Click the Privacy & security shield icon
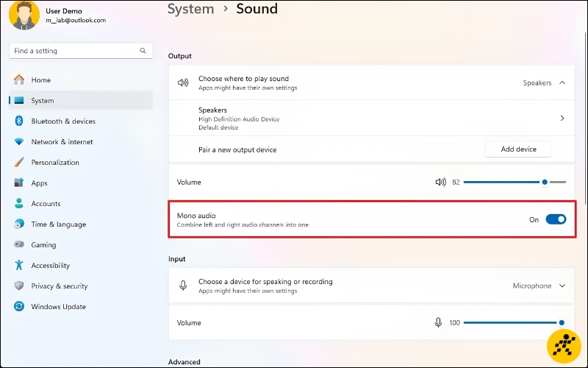The image size is (588, 368). [19, 286]
